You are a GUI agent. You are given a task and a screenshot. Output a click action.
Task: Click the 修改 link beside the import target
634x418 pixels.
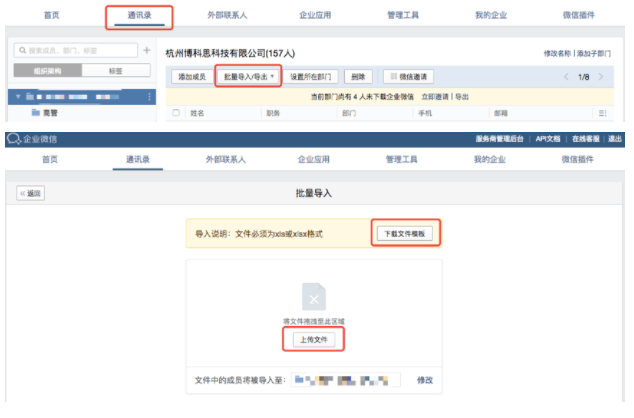425,380
